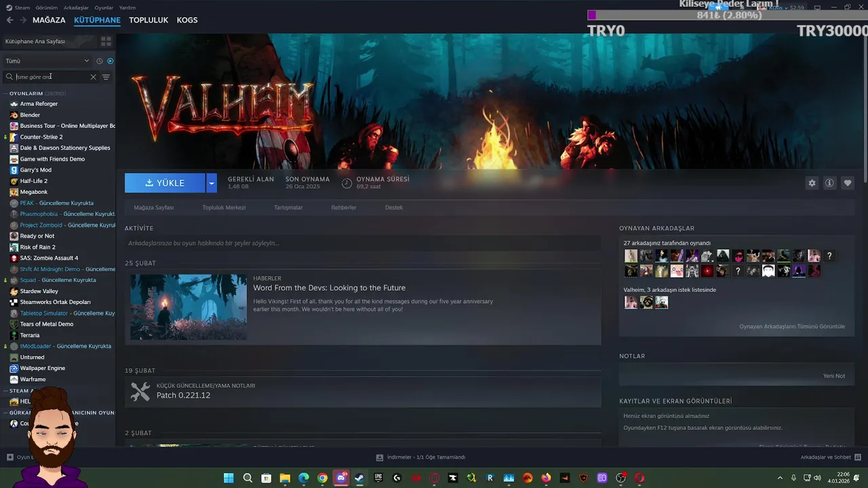Open the Mağaza Sayfası link

coord(154,207)
